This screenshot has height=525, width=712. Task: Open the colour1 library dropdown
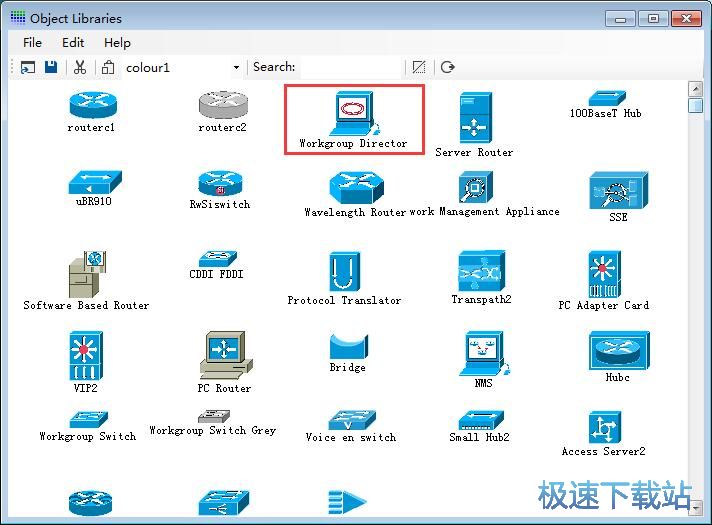pos(236,68)
